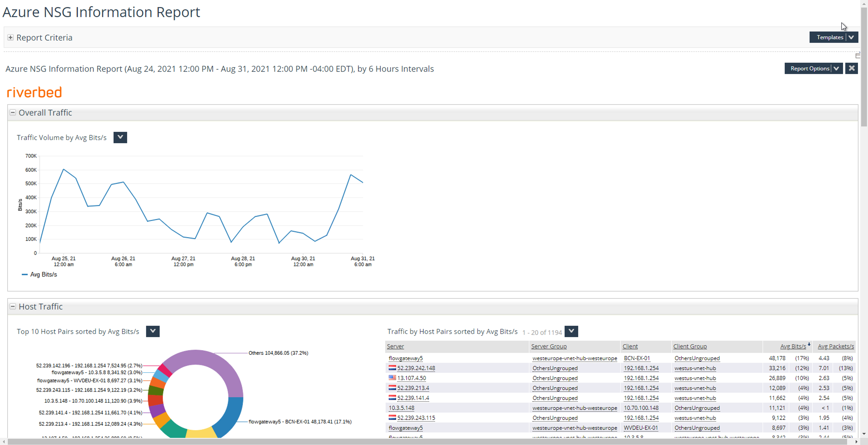Click flag icon beside 52.239.213.4
Screen dimensions: 868x445
(392, 388)
